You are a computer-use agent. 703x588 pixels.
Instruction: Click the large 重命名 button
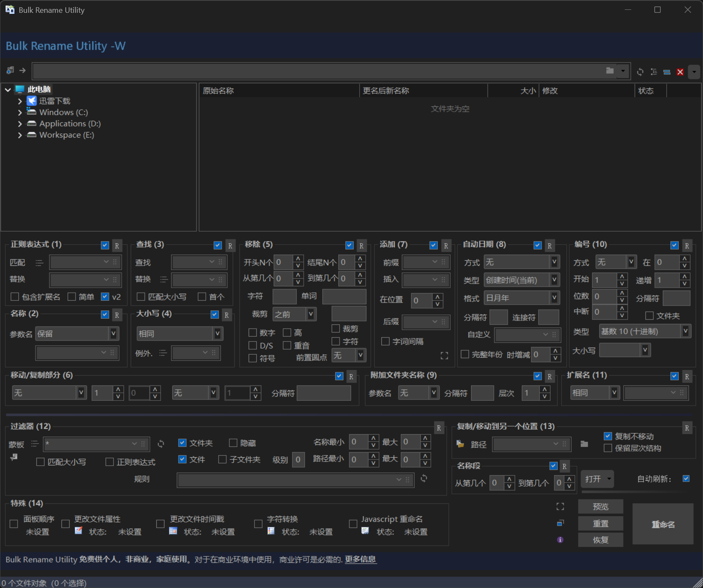click(x=663, y=524)
